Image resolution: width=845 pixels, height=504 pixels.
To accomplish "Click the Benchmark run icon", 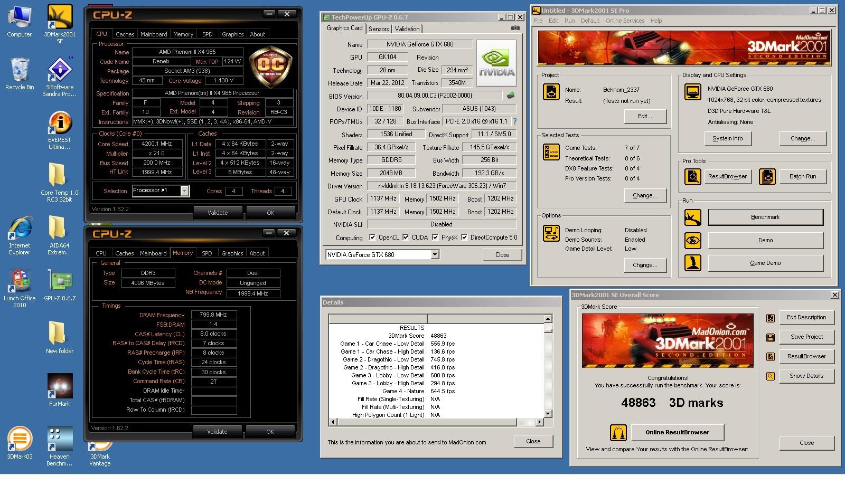I will tap(693, 217).
